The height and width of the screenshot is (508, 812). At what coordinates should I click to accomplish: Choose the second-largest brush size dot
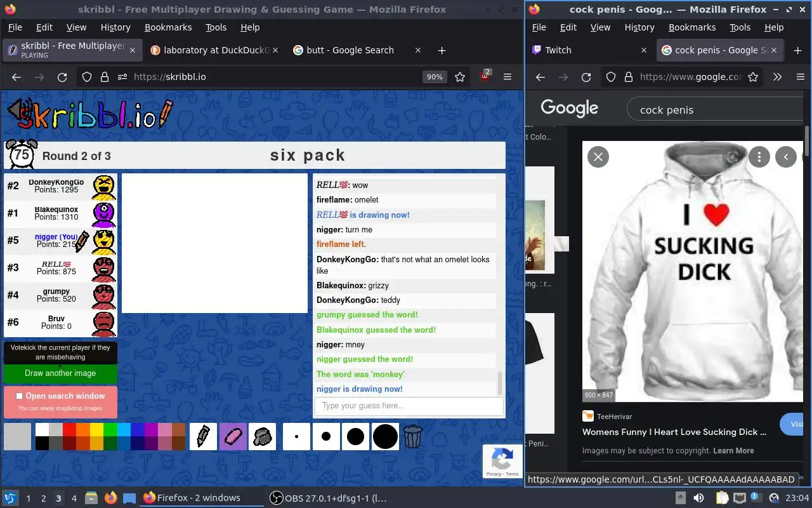point(355,436)
